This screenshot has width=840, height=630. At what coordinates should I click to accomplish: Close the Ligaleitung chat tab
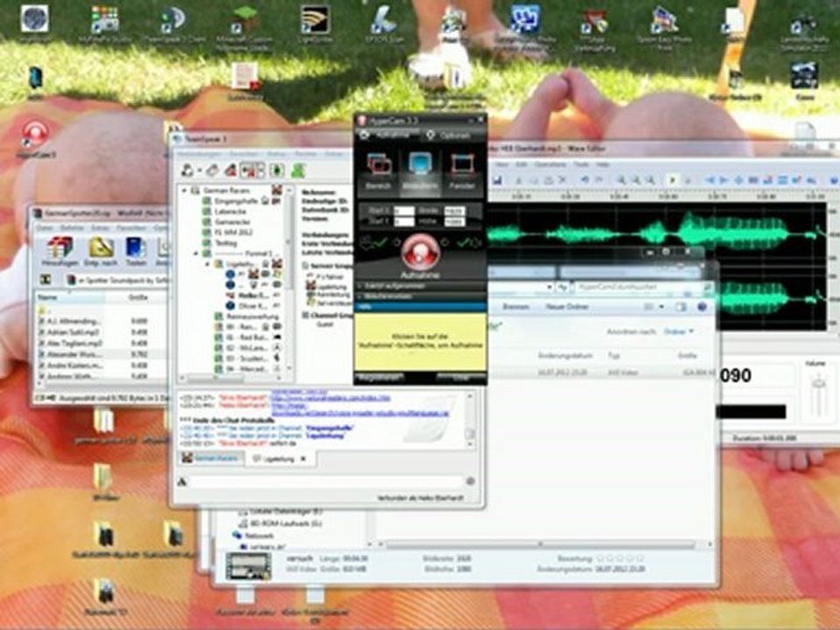coord(304,458)
